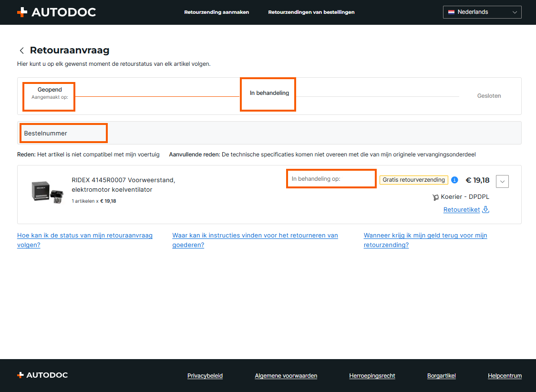
Task: Open Retourzending aanmaken menu item
Action: point(216,12)
